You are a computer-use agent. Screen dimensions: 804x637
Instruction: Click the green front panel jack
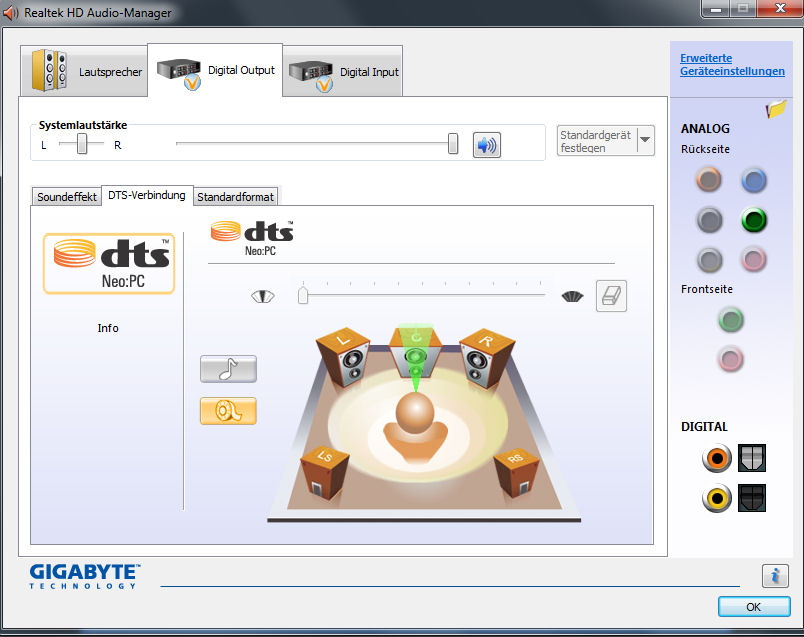pos(731,320)
